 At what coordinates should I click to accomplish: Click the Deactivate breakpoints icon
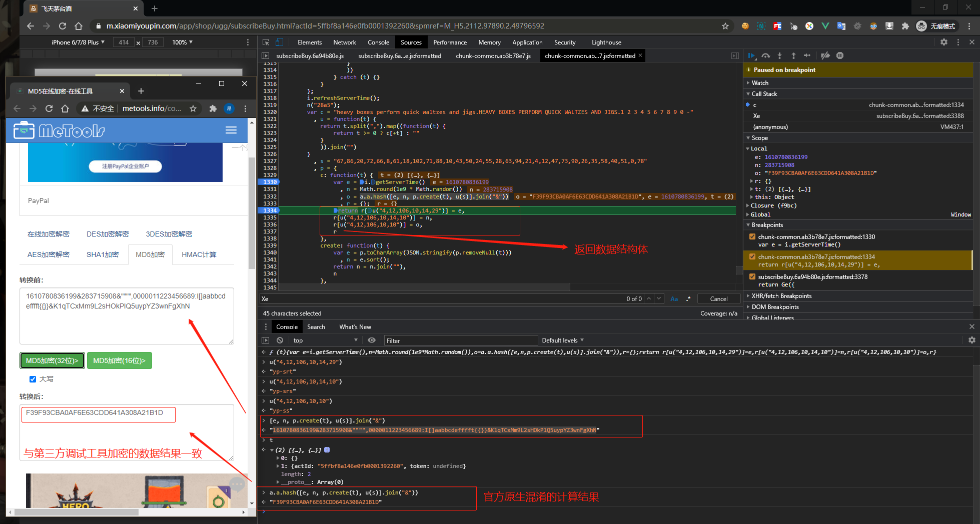click(825, 55)
